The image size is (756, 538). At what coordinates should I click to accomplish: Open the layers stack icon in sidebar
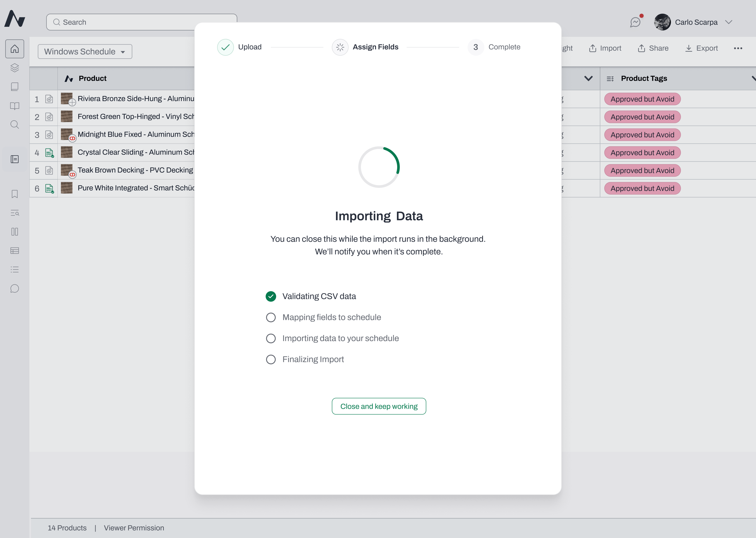point(14,68)
